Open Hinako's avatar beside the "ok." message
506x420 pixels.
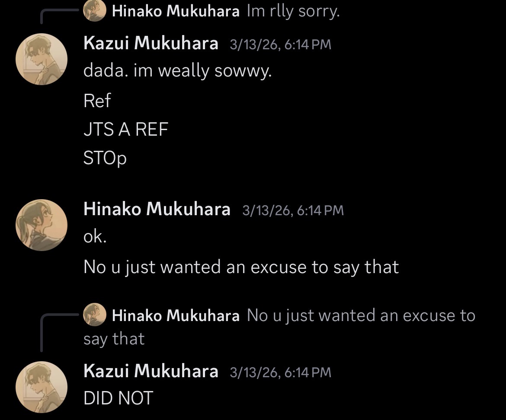tap(41, 225)
